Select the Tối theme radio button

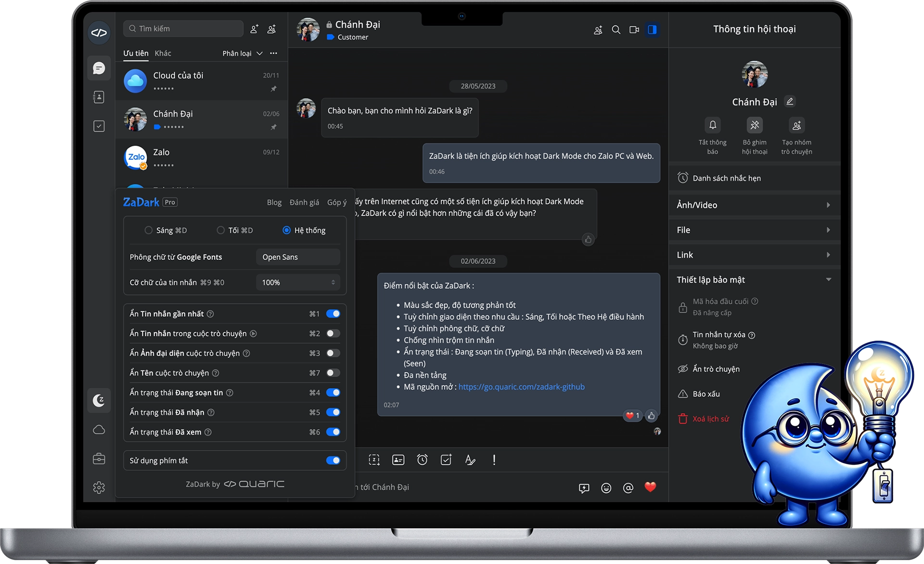(220, 230)
